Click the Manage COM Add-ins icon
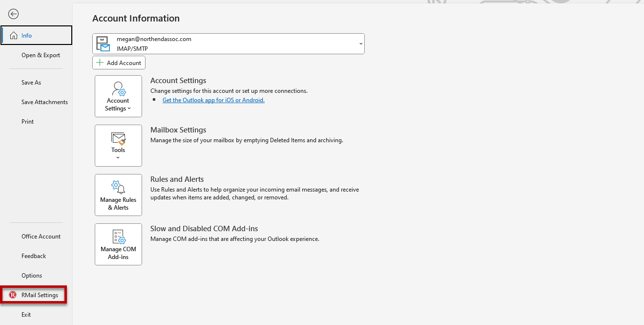Screen dimensions: 644x325 click(118, 237)
